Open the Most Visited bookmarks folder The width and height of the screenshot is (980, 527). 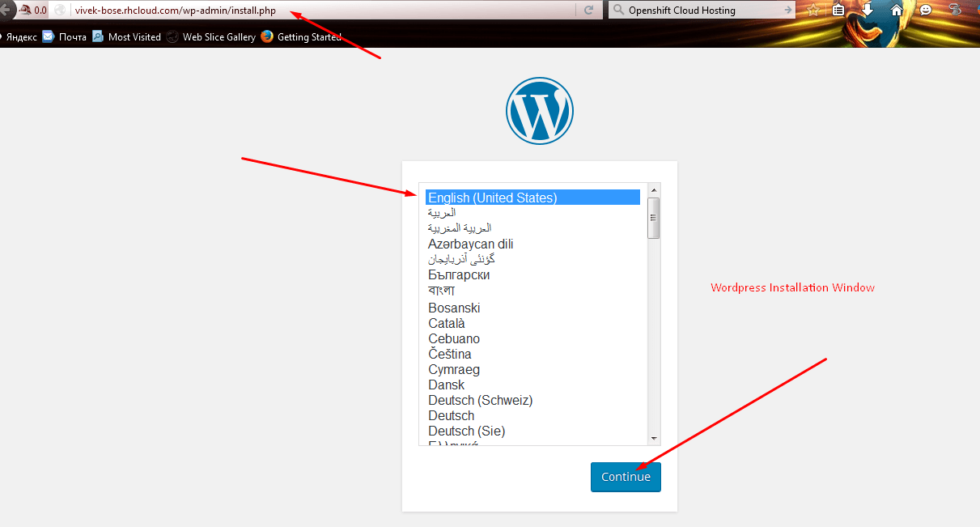(x=126, y=36)
